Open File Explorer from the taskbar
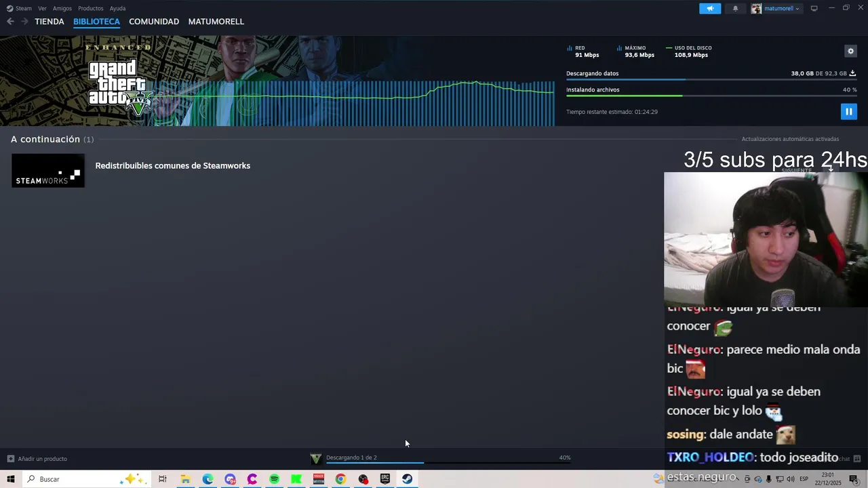The width and height of the screenshot is (868, 488). (x=185, y=479)
